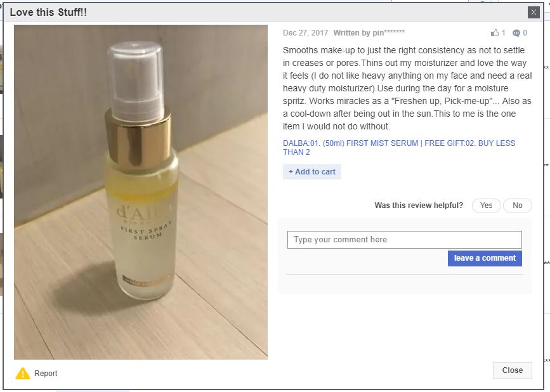Click the thumbs-up like icon

click(x=495, y=33)
